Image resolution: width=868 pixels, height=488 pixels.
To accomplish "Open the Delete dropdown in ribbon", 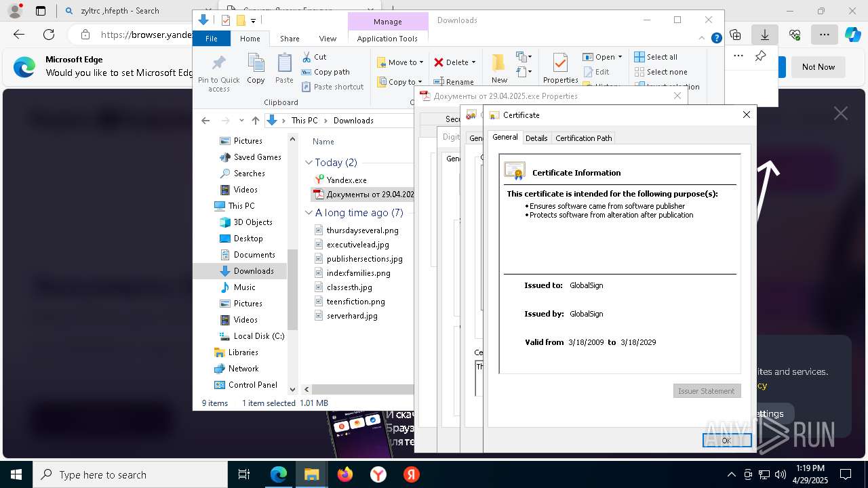I will coord(455,62).
